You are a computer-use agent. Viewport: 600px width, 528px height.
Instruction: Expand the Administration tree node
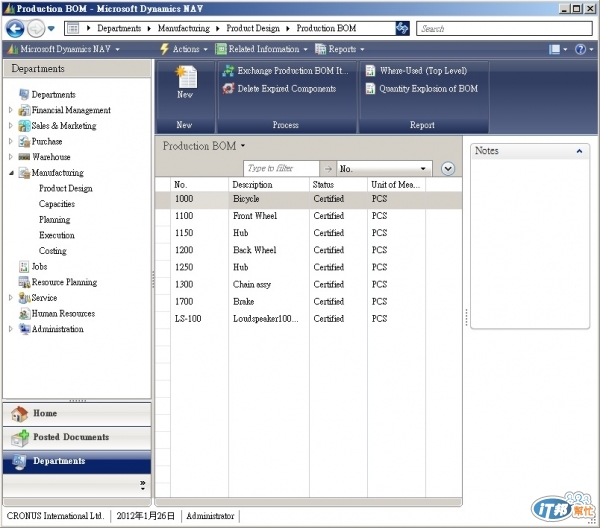pyautogui.click(x=11, y=329)
